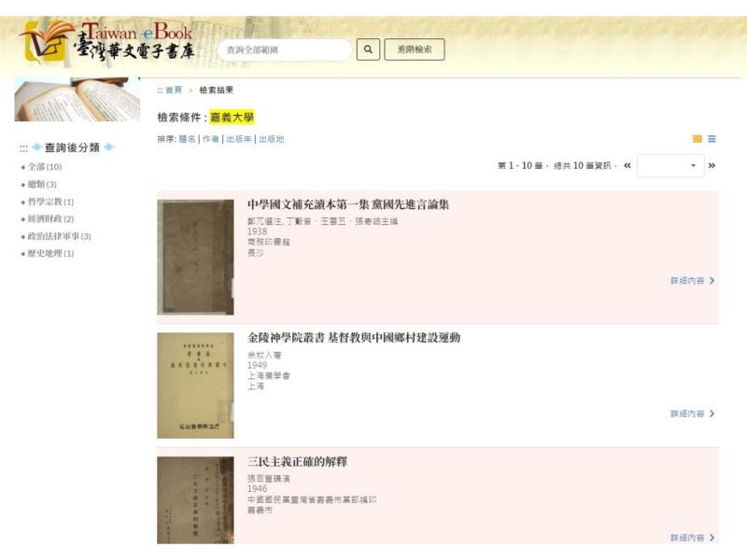747x560 pixels.
Task: Filter by 經濟財政 (2) category
Action: (50, 219)
